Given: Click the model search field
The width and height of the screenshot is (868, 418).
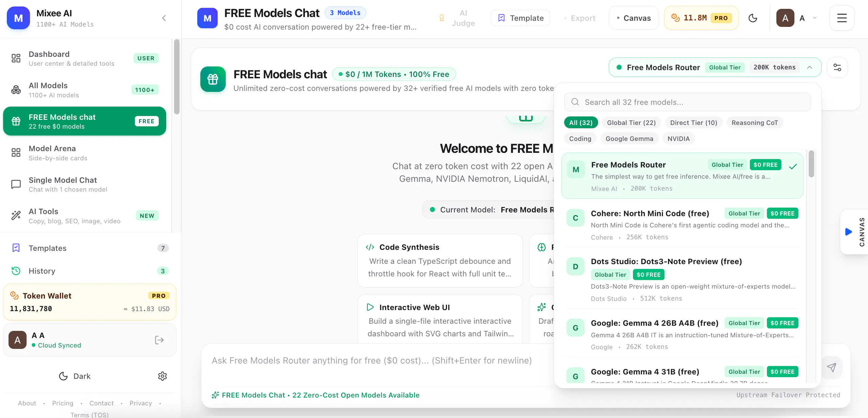Looking at the screenshot, I should click(687, 102).
